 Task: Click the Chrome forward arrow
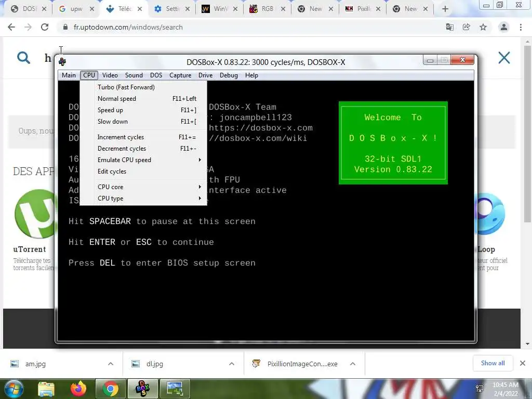(x=28, y=27)
